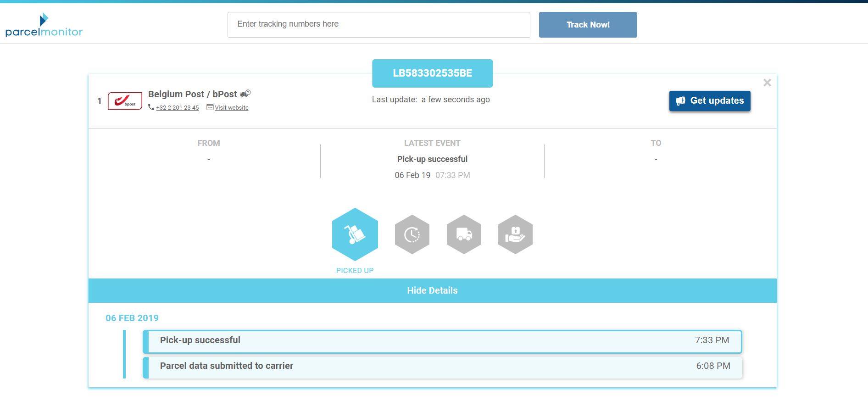Collapse details with Hide Details bar
Viewport: 868px width, 412px height.
[x=432, y=290]
